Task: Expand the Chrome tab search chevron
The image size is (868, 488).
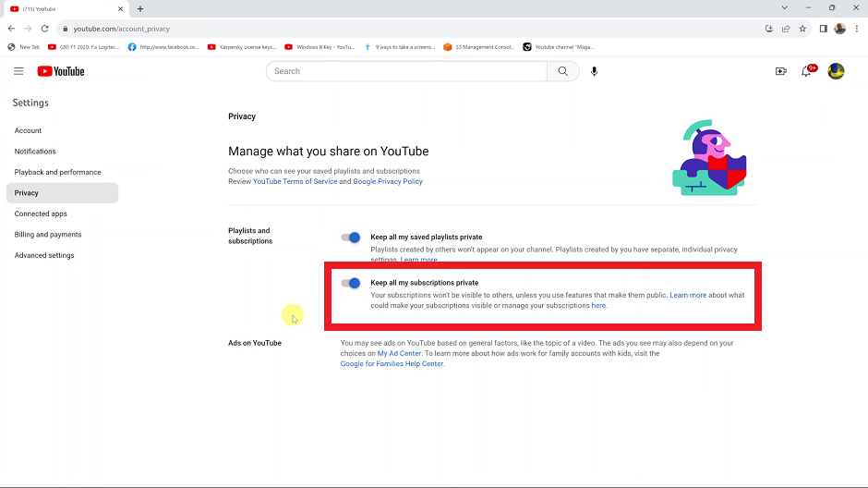Action: [784, 8]
